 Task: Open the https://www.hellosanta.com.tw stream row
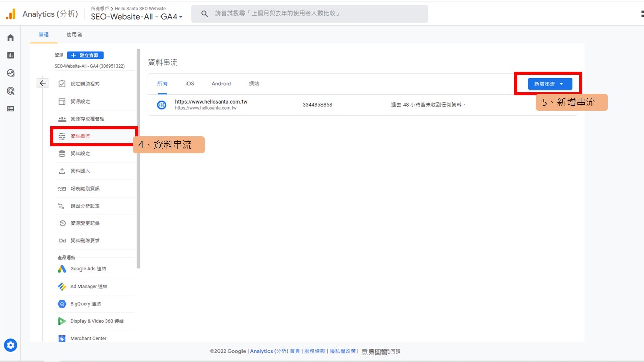[x=362, y=105]
